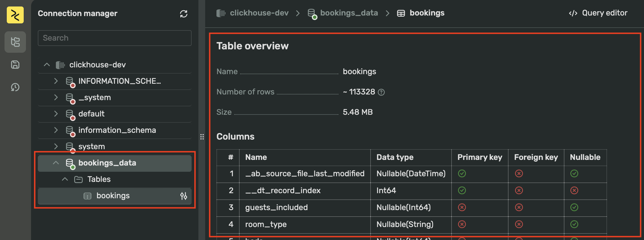Viewport: 644px width, 240px height.
Task: Click the room_type column name
Action: pos(266,224)
